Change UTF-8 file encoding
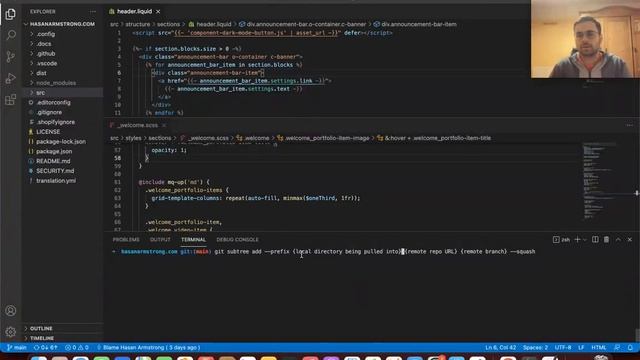 coord(563,348)
